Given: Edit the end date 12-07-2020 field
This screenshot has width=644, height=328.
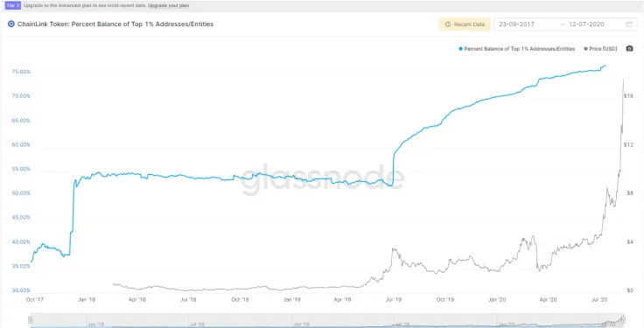Looking at the screenshot, I should (586, 24).
